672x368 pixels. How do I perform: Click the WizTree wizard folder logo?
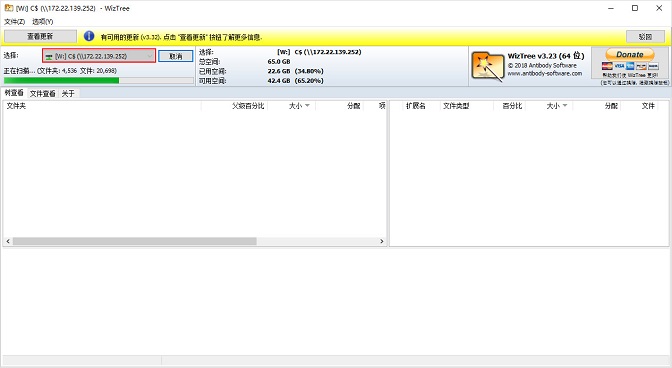tap(487, 66)
